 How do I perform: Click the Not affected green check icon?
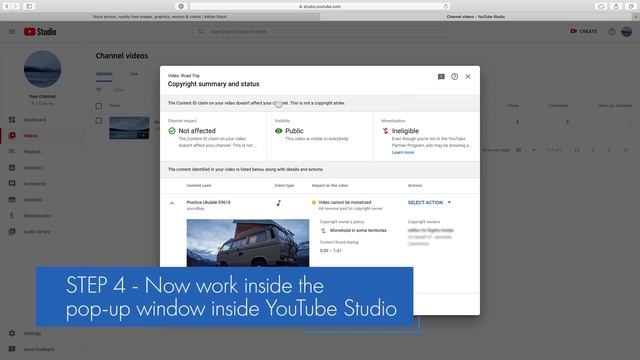[172, 131]
